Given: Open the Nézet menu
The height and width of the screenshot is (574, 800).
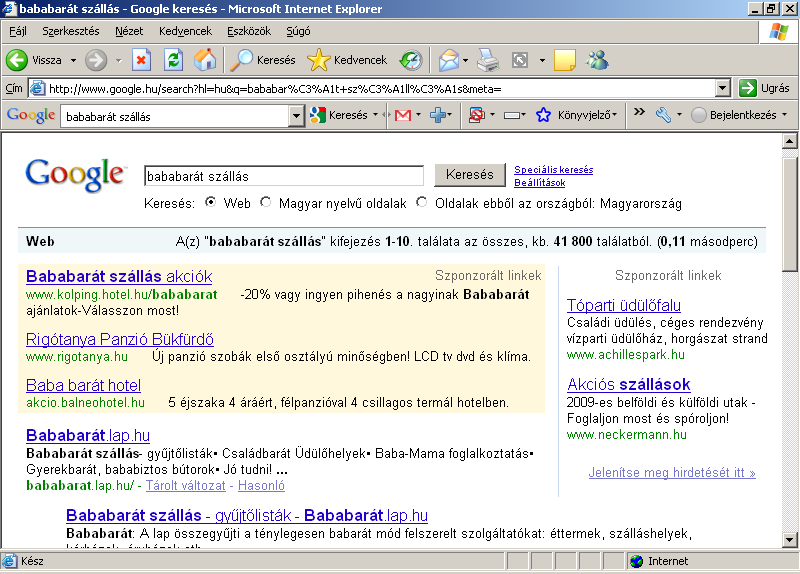Looking at the screenshot, I should click(129, 31).
